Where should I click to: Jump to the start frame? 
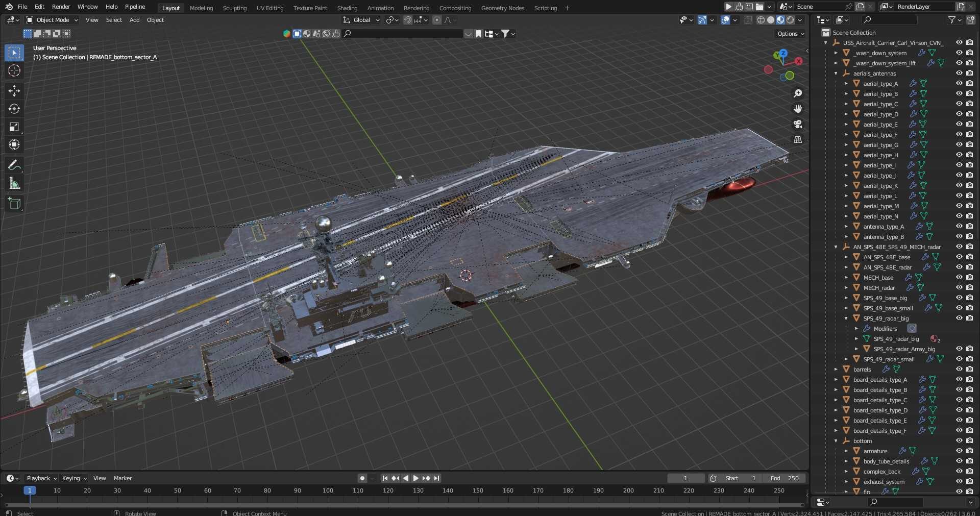[385, 478]
